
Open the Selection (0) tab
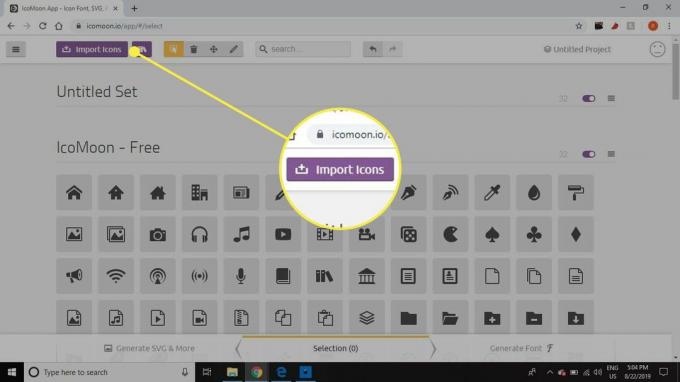tap(336, 348)
